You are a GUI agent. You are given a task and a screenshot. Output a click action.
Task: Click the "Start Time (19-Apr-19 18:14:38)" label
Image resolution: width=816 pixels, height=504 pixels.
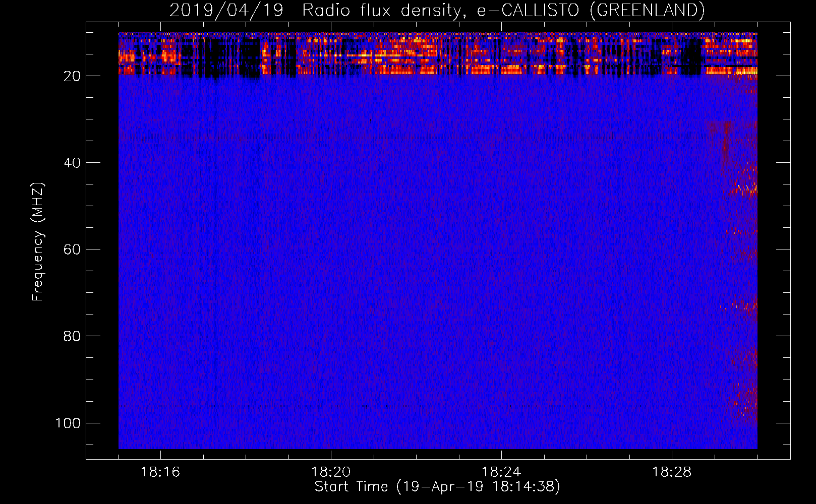(x=437, y=487)
